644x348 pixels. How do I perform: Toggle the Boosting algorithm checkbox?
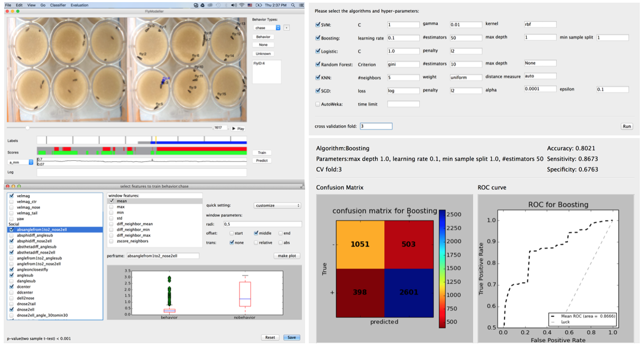coord(318,38)
